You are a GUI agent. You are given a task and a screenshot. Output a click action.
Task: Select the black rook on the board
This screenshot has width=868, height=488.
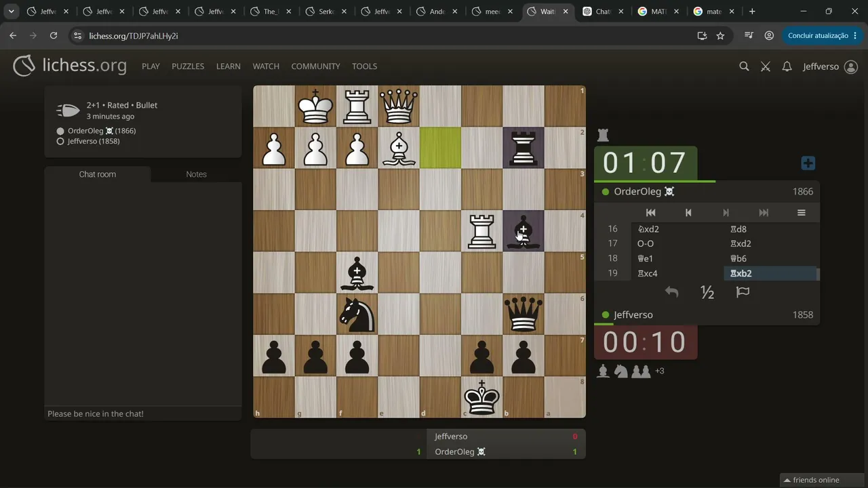coord(524,148)
